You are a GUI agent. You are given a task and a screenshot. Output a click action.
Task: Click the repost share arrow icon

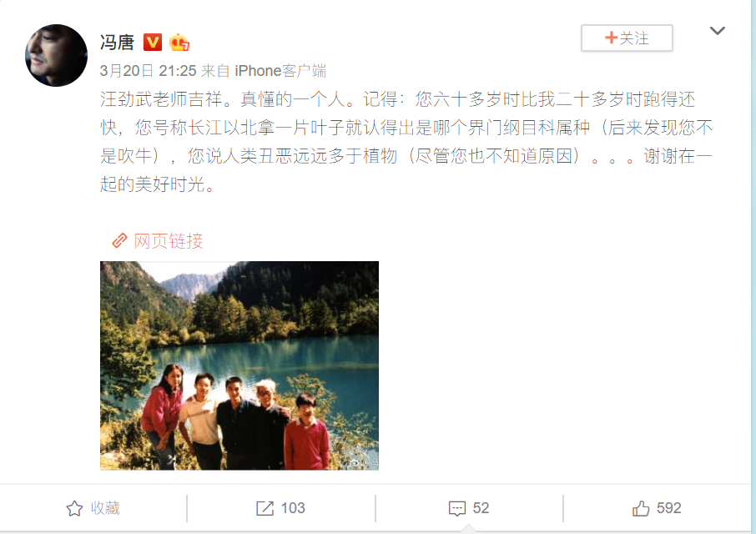coord(265,508)
